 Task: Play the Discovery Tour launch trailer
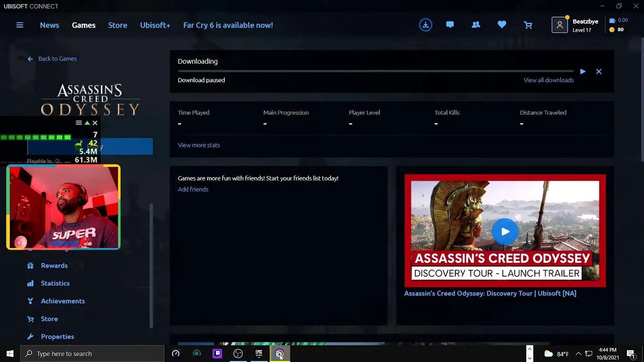pos(505,231)
